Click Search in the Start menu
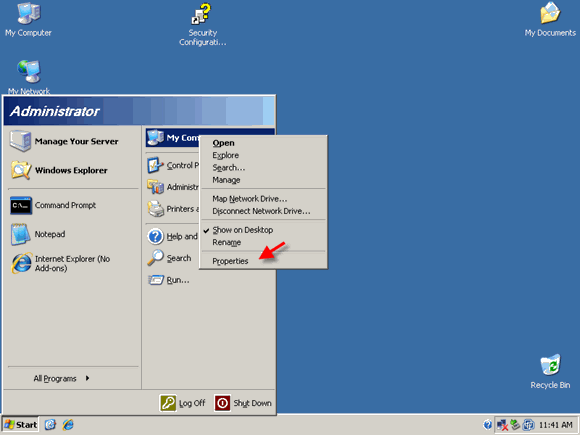 (173, 258)
